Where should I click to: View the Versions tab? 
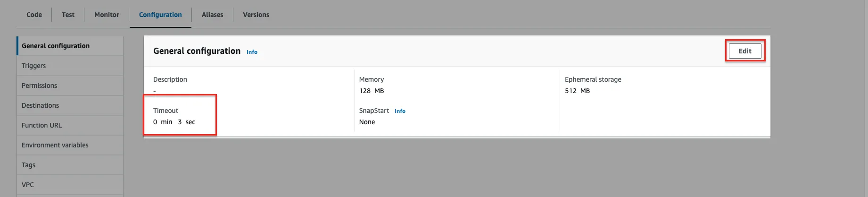[x=256, y=15]
